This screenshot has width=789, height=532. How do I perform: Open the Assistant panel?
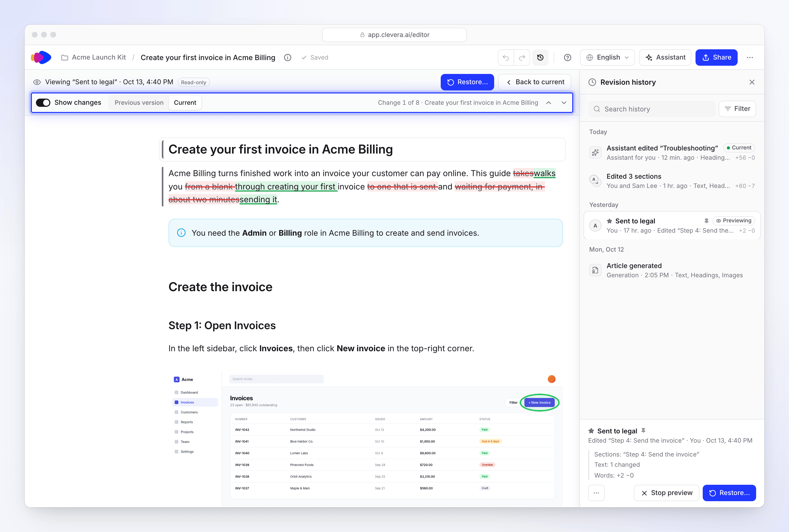tap(665, 57)
